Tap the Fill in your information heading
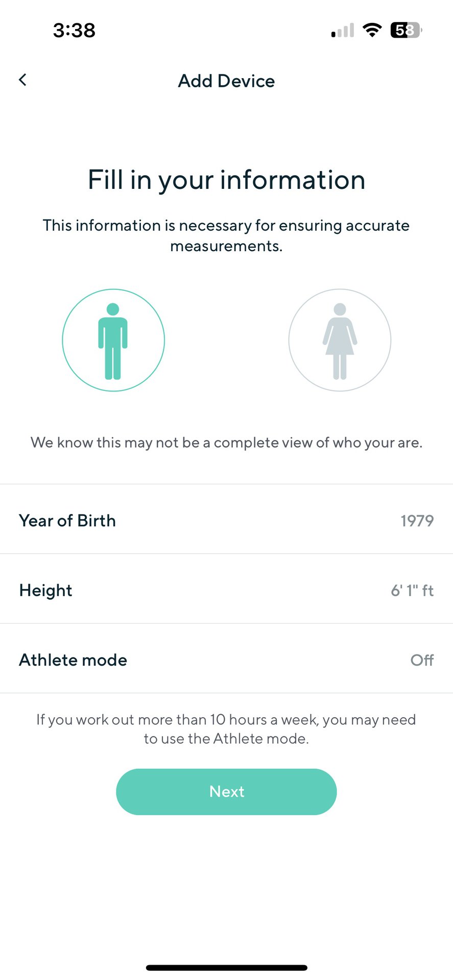The width and height of the screenshot is (453, 980). tap(226, 180)
